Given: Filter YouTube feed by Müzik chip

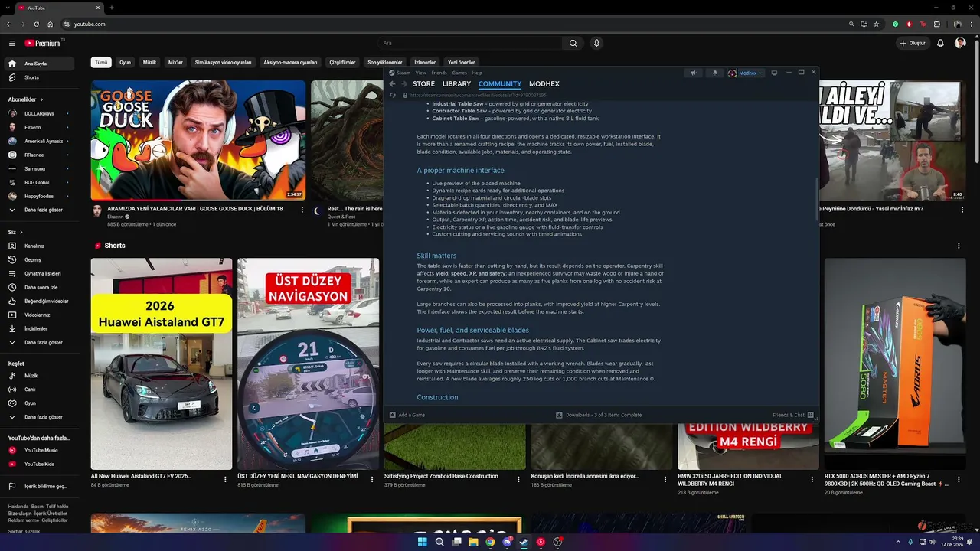Looking at the screenshot, I should [x=149, y=63].
